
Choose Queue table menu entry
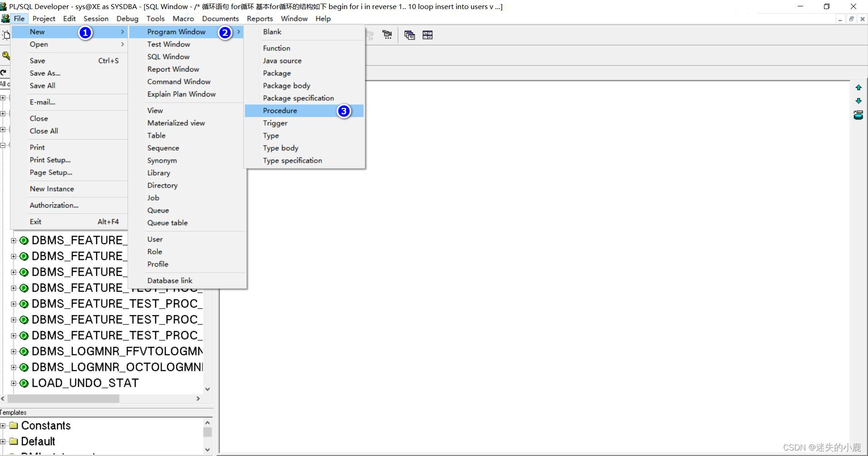pyautogui.click(x=187, y=223)
